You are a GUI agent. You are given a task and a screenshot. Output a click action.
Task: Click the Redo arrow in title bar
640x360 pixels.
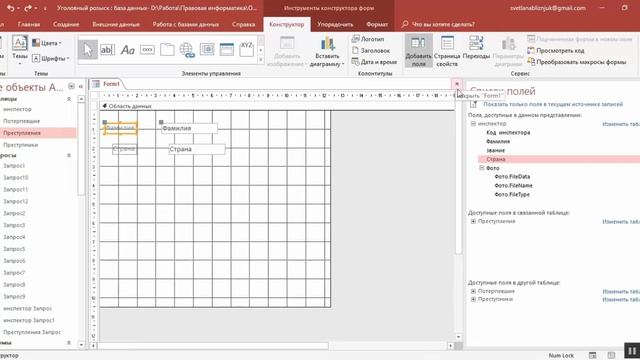click(28, 8)
